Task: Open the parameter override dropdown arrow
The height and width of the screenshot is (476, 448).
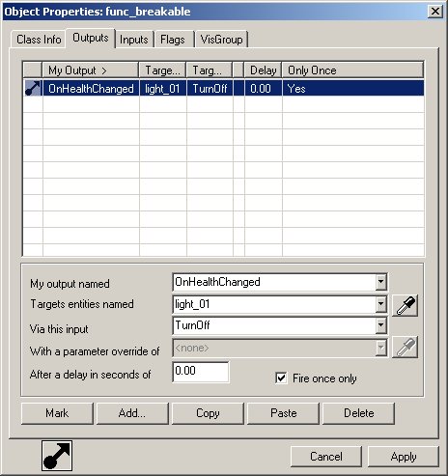Action: [x=380, y=348]
